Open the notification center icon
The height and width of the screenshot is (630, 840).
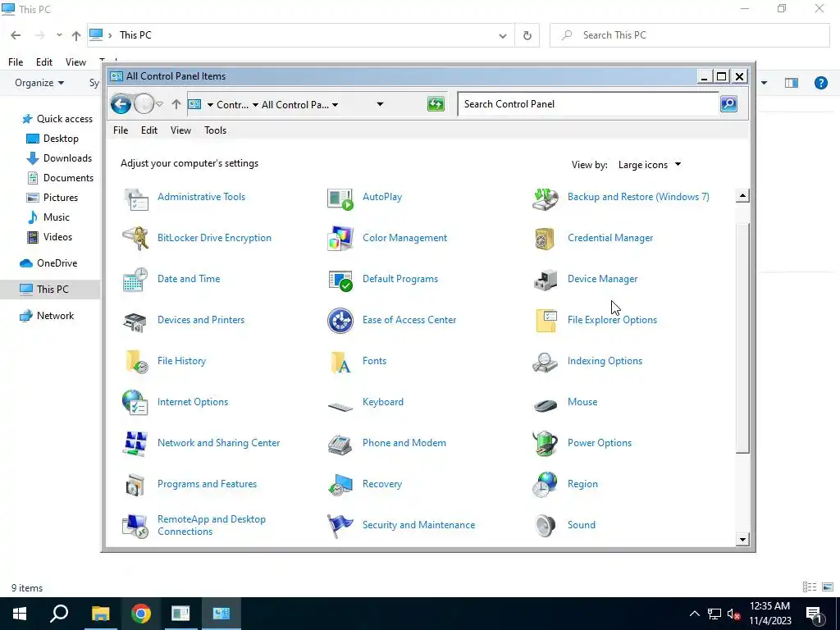pos(814,614)
